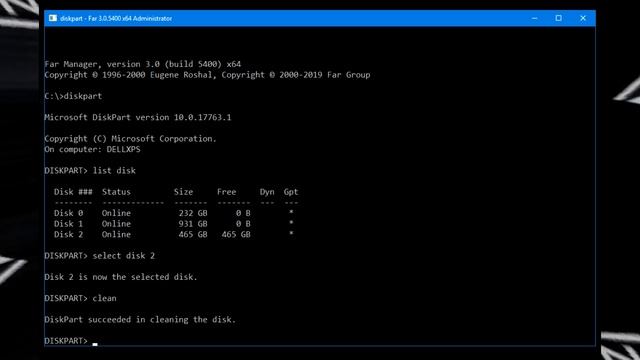The width and height of the screenshot is (640, 360).
Task: Click the 'Far Manager, version 3.0' line
Action: pos(142,64)
